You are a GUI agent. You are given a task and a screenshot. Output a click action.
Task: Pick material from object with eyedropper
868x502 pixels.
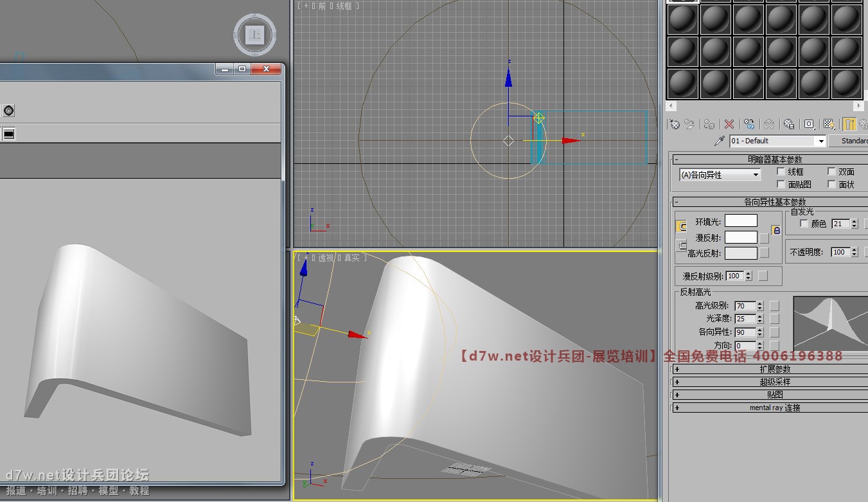tap(720, 141)
